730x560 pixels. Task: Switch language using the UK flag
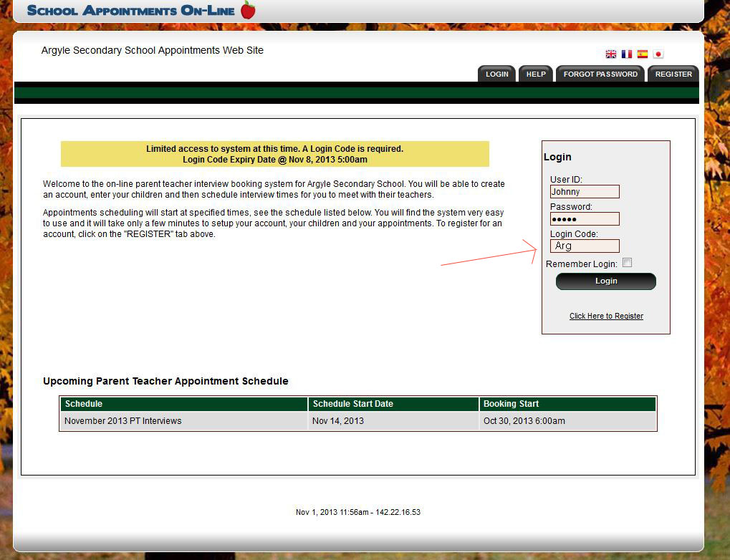point(611,54)
